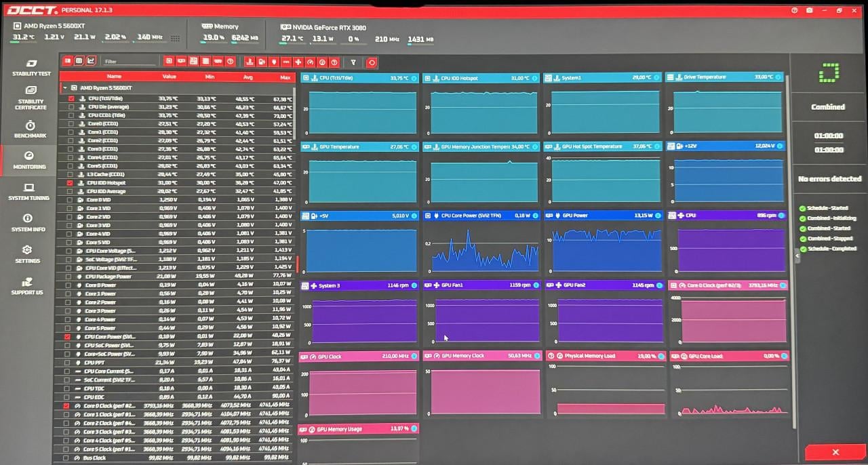Click the info icon on CPU (Tctl/Tdie) graph

(414, 79)
